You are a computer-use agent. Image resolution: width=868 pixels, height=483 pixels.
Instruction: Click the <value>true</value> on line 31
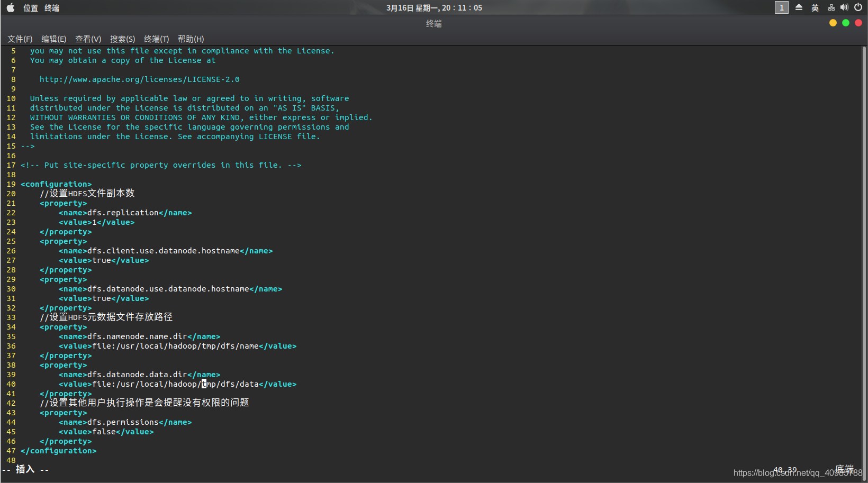pos(104,298)
